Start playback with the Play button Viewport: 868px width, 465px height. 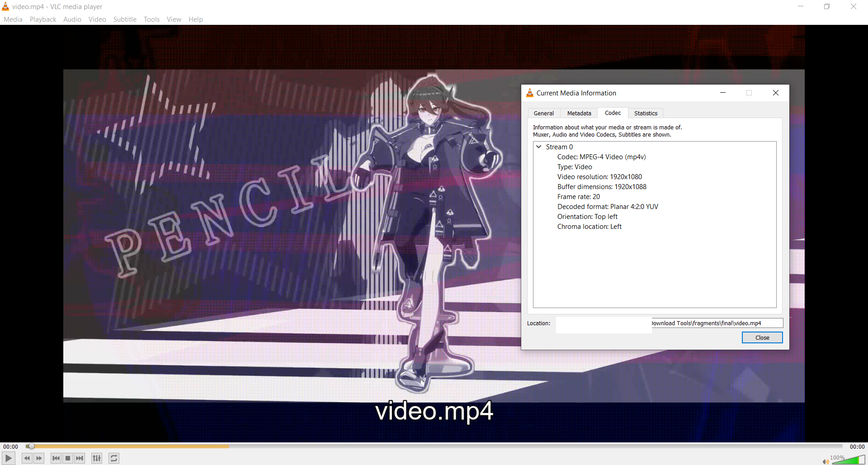[8, 458]
